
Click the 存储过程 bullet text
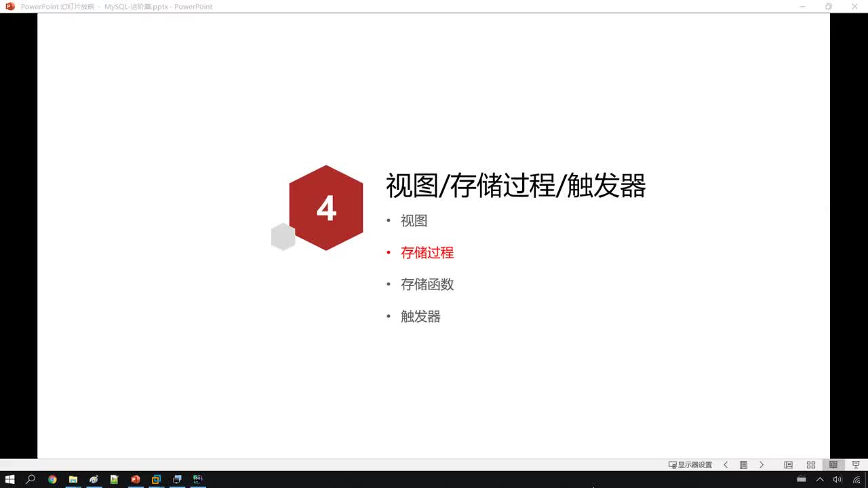[427, 253]
